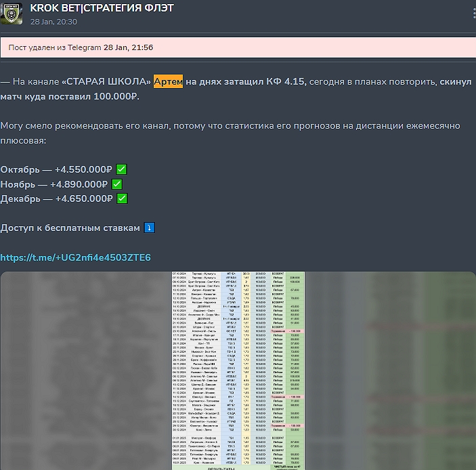476x470 pixels.
Task: Click the November profit +4.890.000₽
Action: click(79, 184)
